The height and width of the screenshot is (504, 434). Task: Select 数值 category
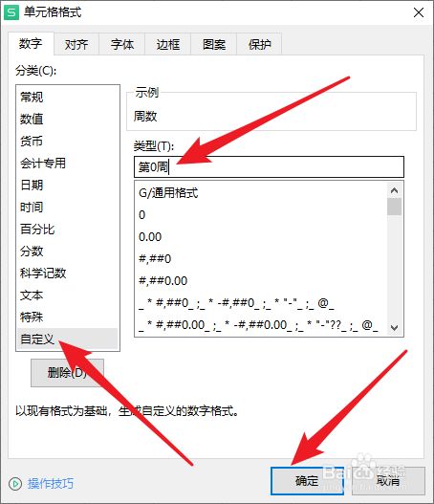click(x=68, y=119)
